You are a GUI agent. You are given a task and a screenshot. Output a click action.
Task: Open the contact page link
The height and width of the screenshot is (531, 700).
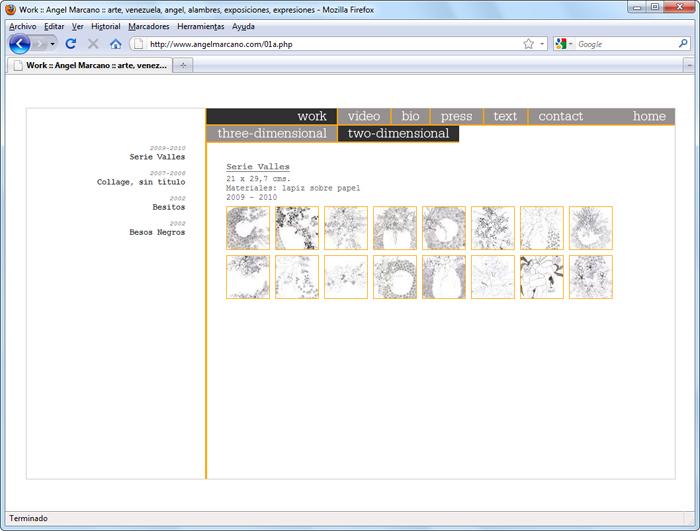[x=560, y=116]
